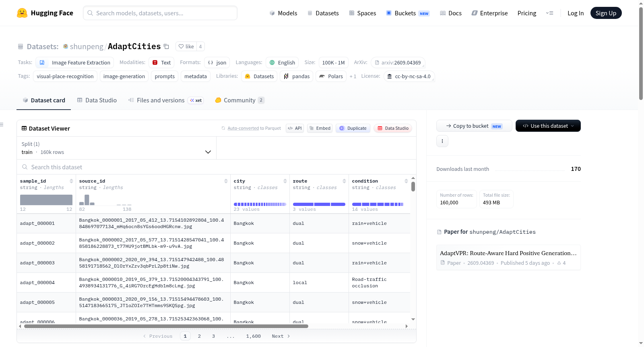Click Next page in pagination
Screen dimensions: 644x347
[281, 336]
